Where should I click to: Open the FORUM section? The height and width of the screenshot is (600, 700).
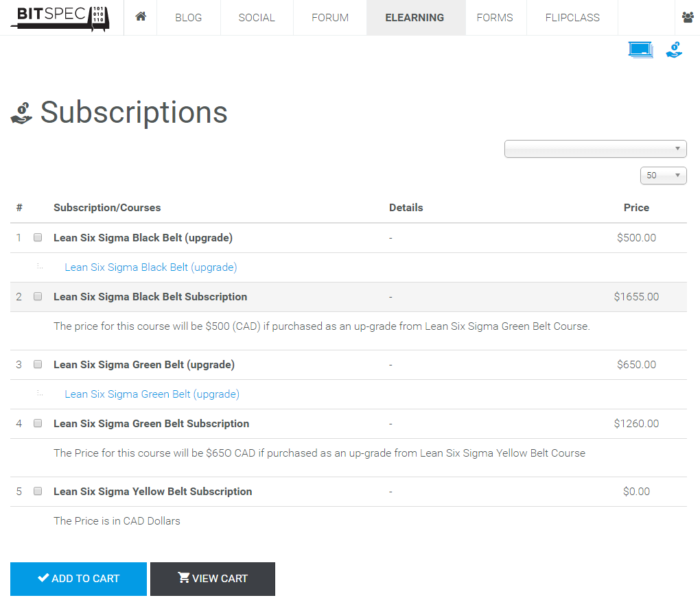(x=330, y=17)
